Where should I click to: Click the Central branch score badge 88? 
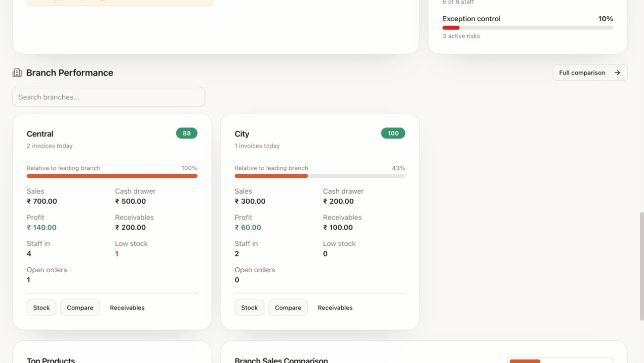point(187,133)
